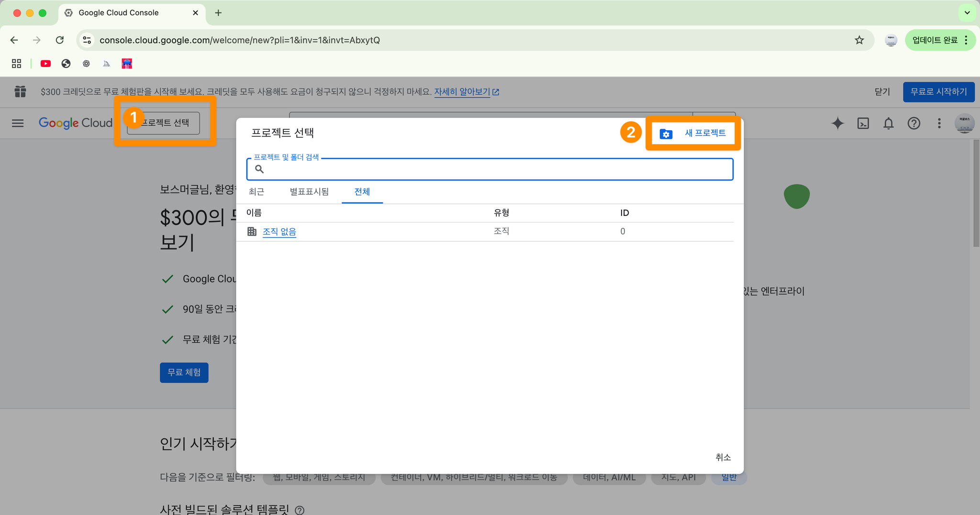980x515 pixels.
Task: Click the 유형 column header
Action: pos(501,213)
